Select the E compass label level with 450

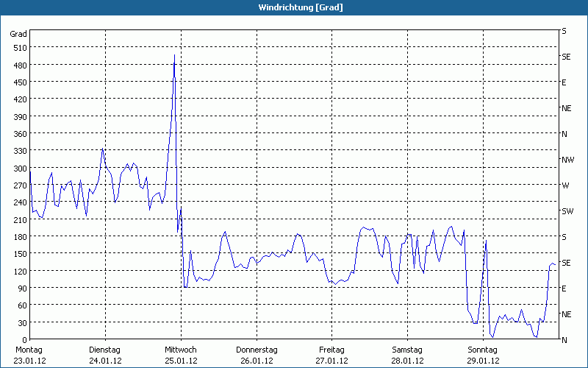tap(564, 82)
